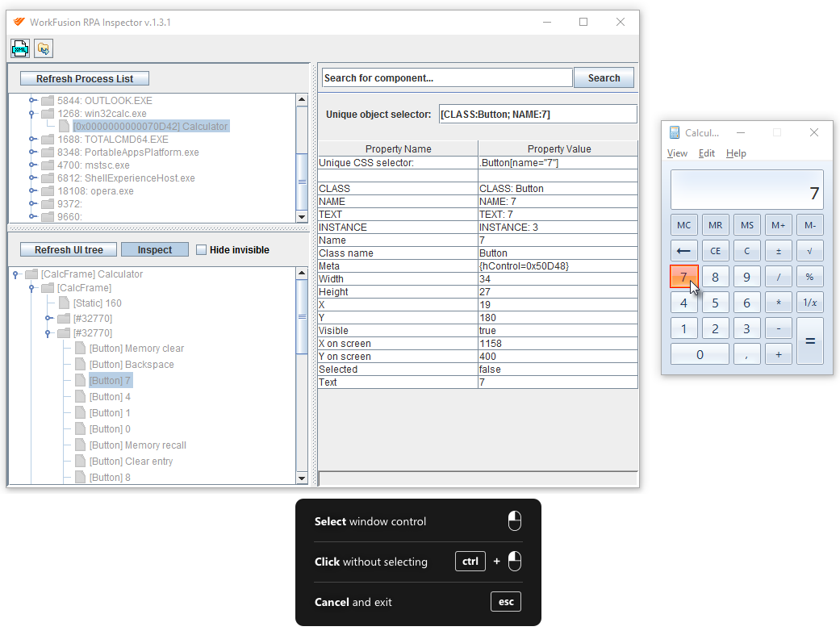Click the Calculator 0 key

(x=700, y=354)
